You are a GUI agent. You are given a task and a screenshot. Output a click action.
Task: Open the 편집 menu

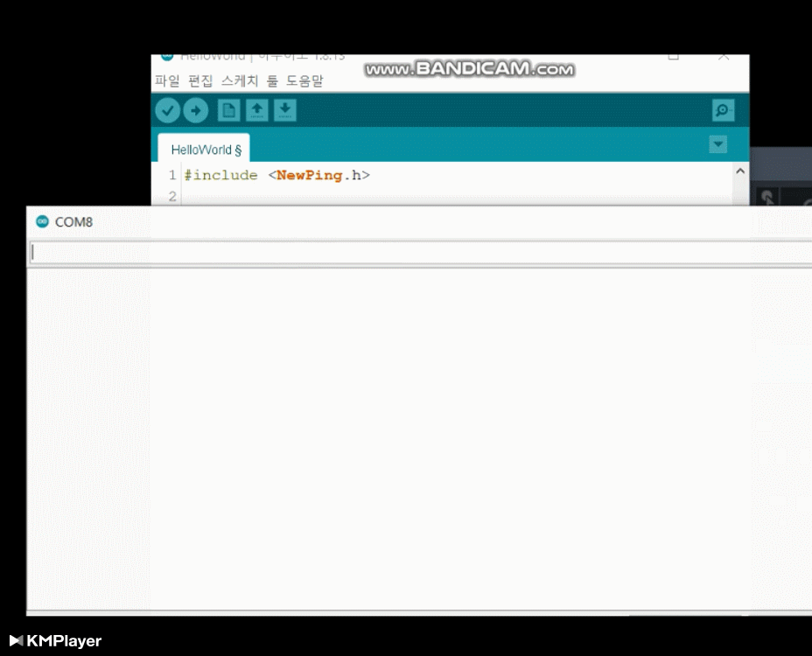tap(200, 80)
